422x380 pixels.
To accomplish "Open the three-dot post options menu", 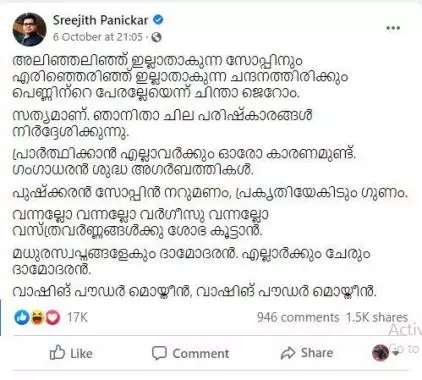I will 393,28.
